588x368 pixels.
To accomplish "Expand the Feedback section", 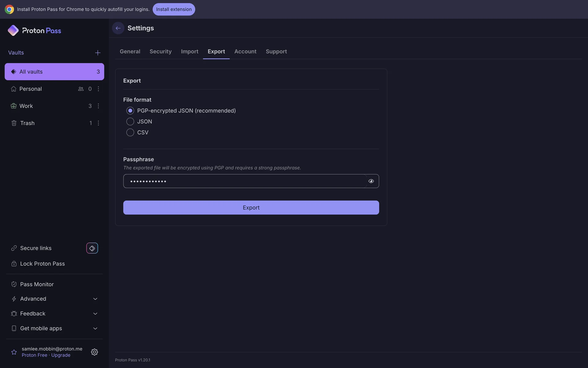I will pyautogui.click(x=95, y=313).
